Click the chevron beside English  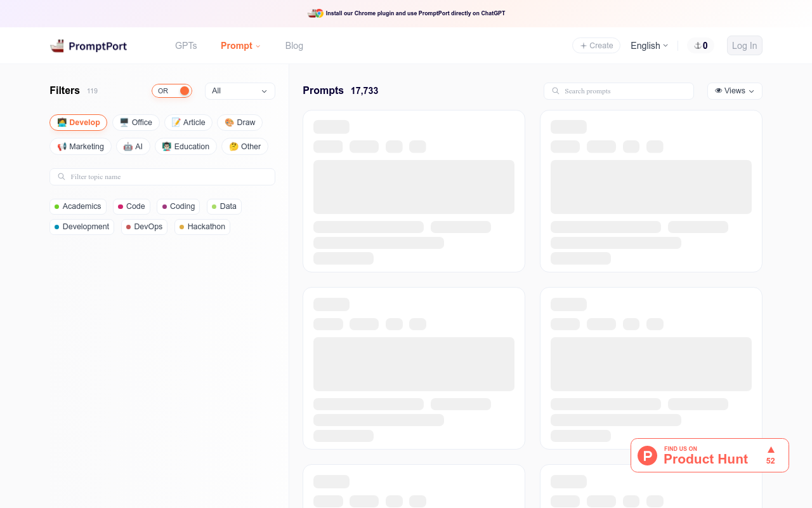[665, 46]
